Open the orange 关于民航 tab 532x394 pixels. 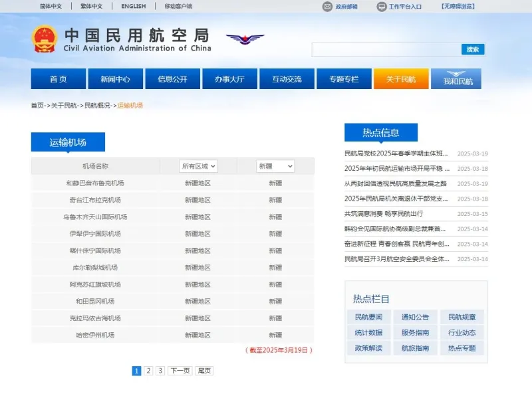tap(401, 79)
